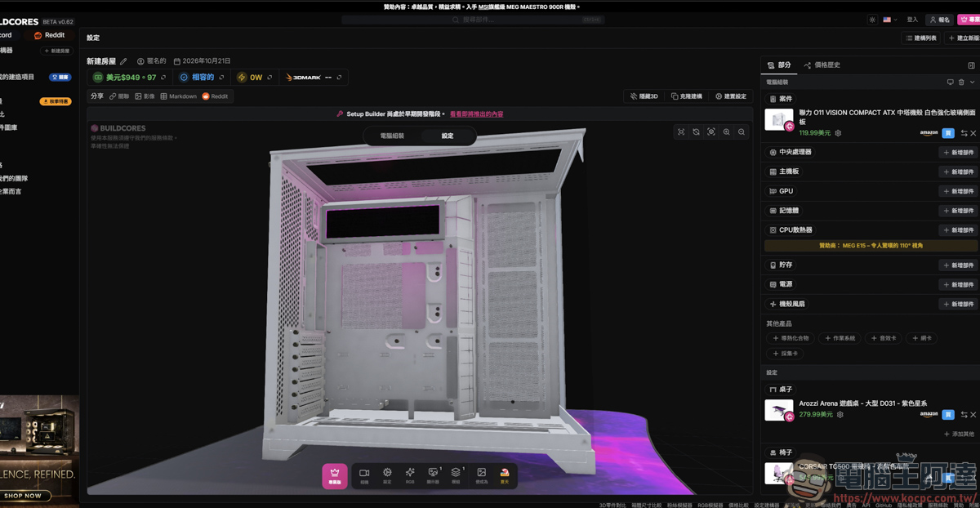This screenshot has width=980, height=508.
Task: Click the colorful 夏天 icon in bottom toolbar
Action: click(x=505, y=475)
